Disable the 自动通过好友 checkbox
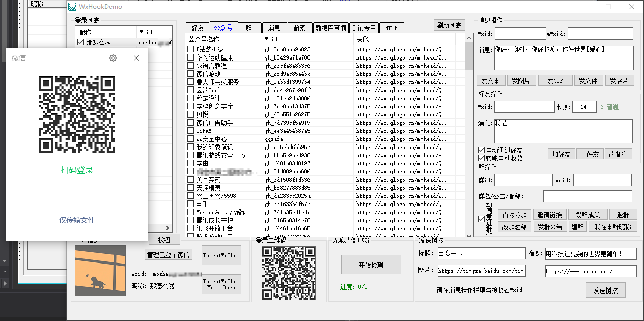The width and height of the screenshot is (644, 321). click(x=481, y=151)
